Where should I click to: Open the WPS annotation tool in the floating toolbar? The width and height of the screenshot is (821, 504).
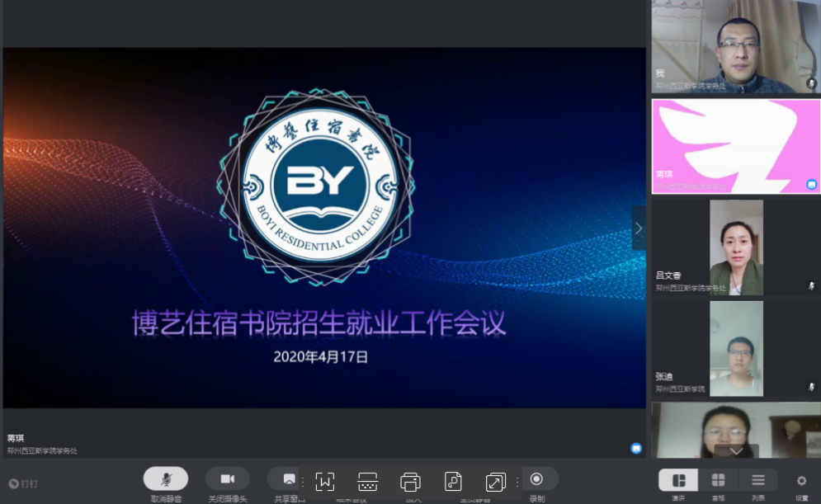tap(324, 480)
